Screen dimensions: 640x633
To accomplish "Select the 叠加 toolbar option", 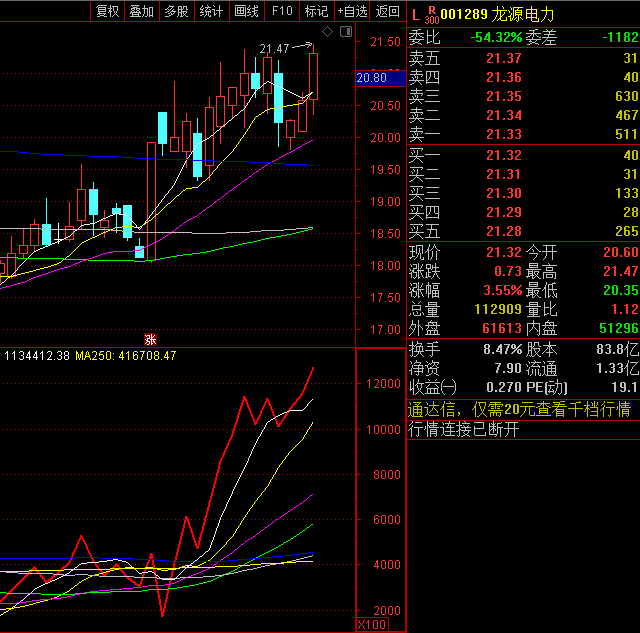I will pos(142,11).
